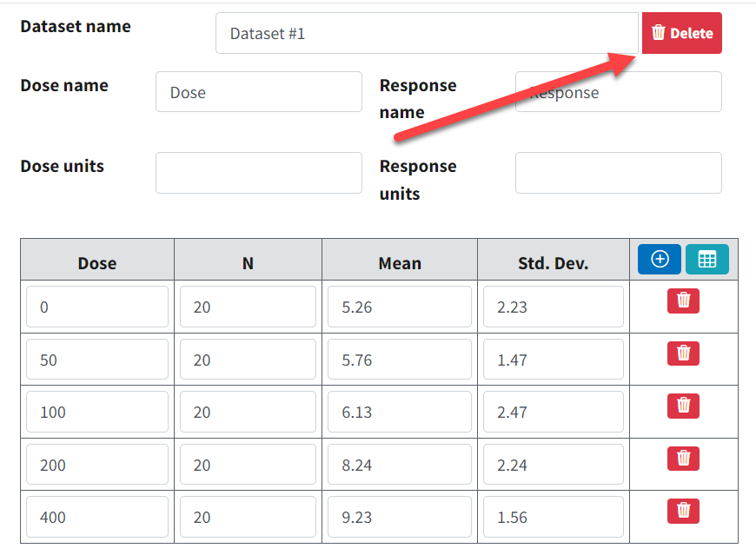The height and width of the screenshot is (555, 756).
Task: Edit N value in dose 200 row
Action: point(248,465)
